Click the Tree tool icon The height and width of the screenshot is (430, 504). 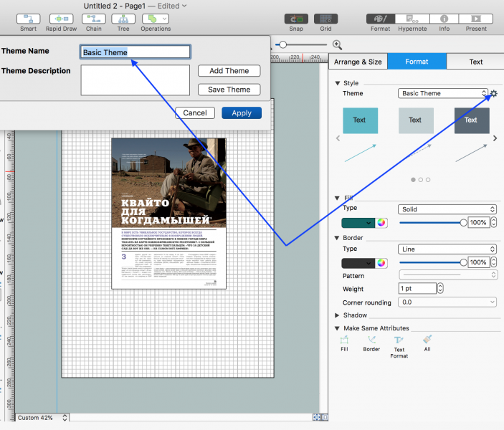click(x=123, y=19)
